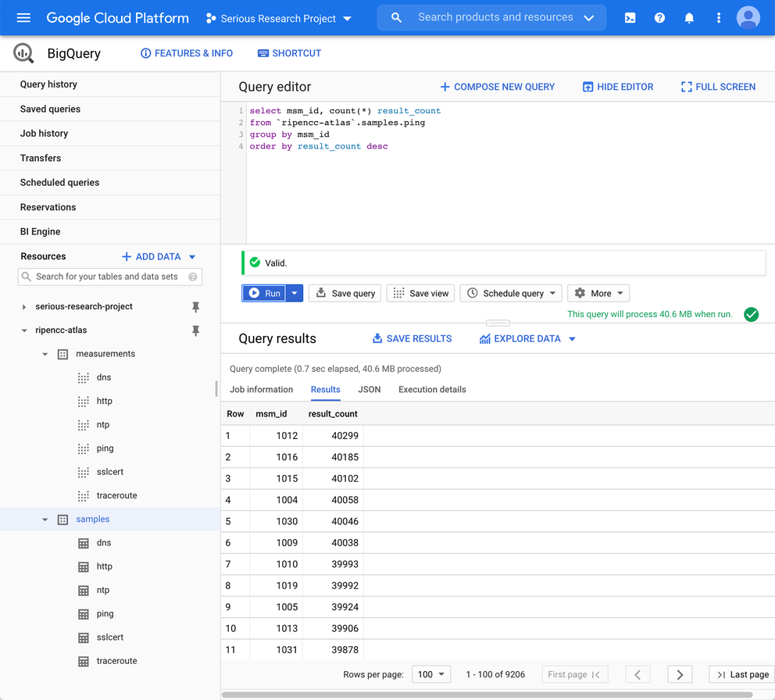775x700 pixels.
Task: Open Job history in sidebar
Action: [109, 134]
